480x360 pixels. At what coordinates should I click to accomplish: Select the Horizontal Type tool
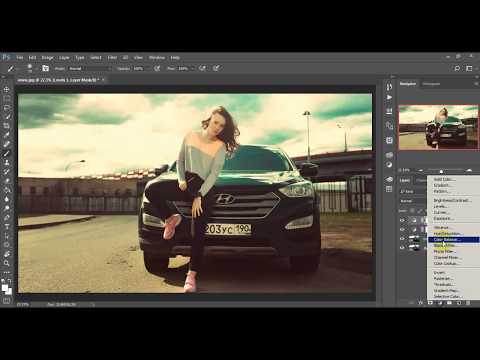pyautogui.click(x=6, y=226)
